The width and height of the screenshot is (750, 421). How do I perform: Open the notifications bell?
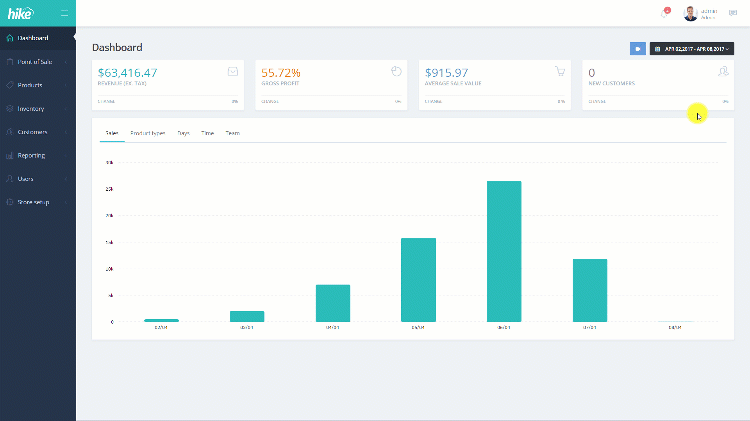(x=665, y=13)
